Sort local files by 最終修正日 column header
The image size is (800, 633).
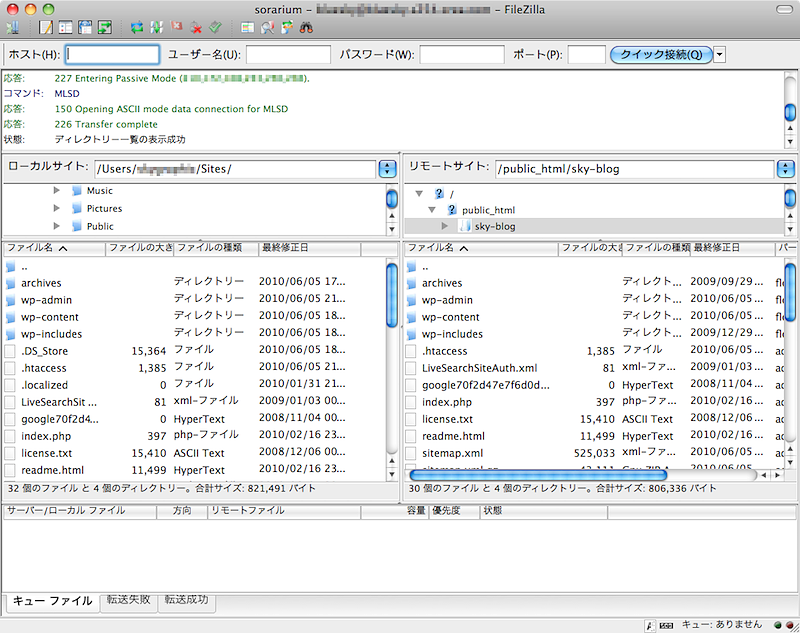(309, 248)
